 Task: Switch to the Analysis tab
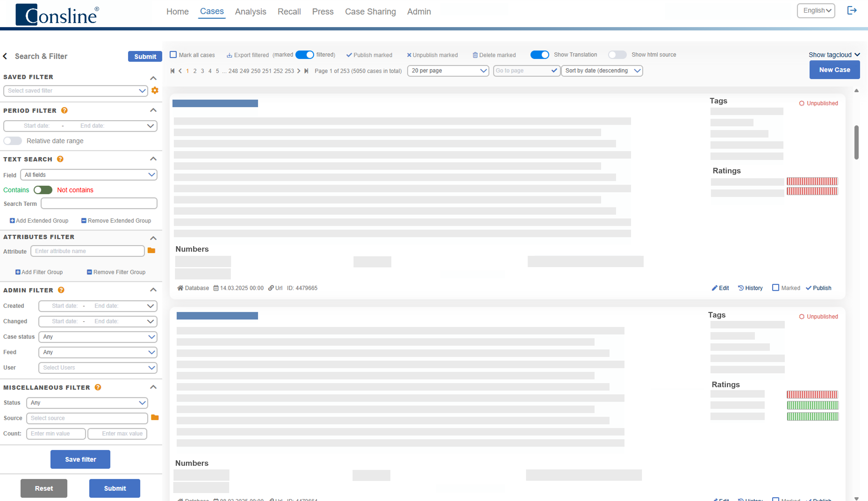pyautogui.click(x=250, y=11)
